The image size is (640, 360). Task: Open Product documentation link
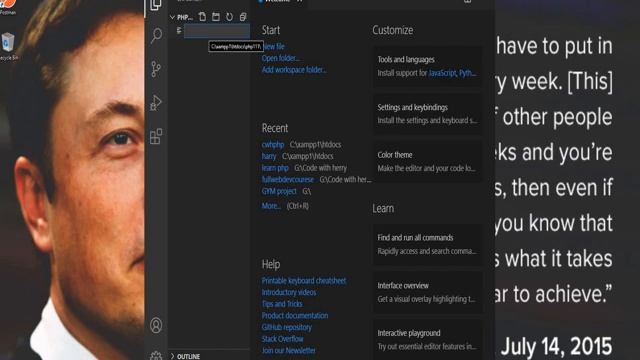tap(295, 316)
